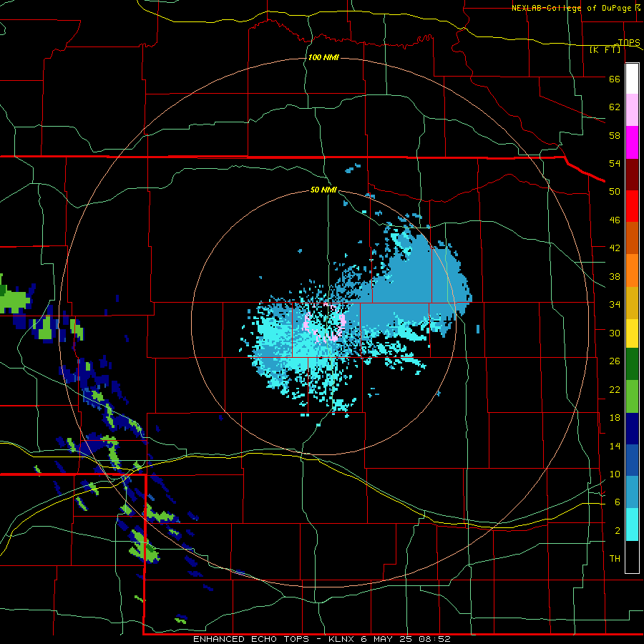Click the NEXLAB-College of DuPage credit text
The image size is (644, 644).
(x=575, y=7)
